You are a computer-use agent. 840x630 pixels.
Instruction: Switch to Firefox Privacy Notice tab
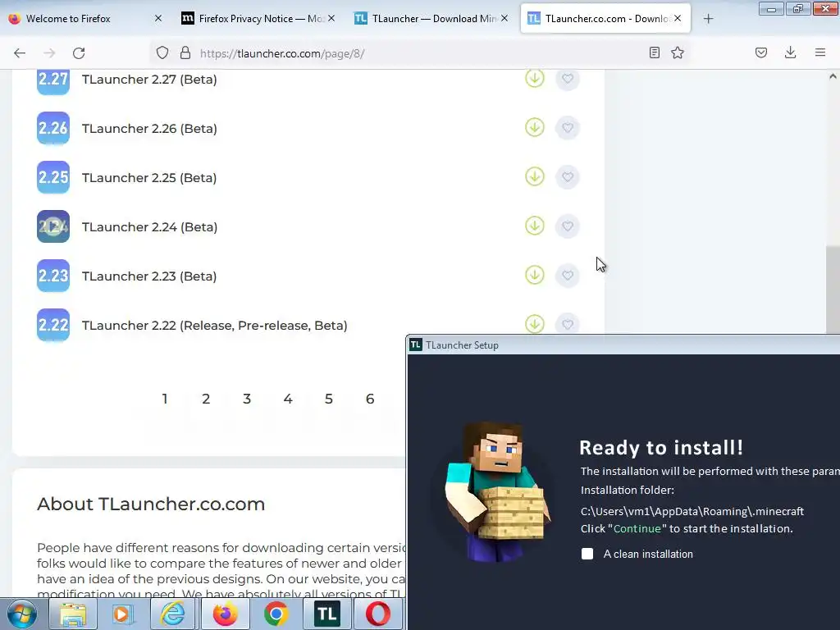258,19
